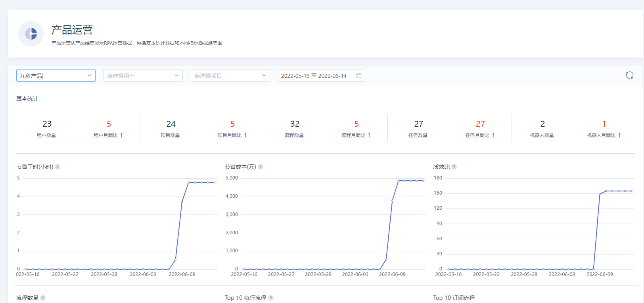
Task: Open the 九科产品 product dropdown
Action: coord(56,75)
